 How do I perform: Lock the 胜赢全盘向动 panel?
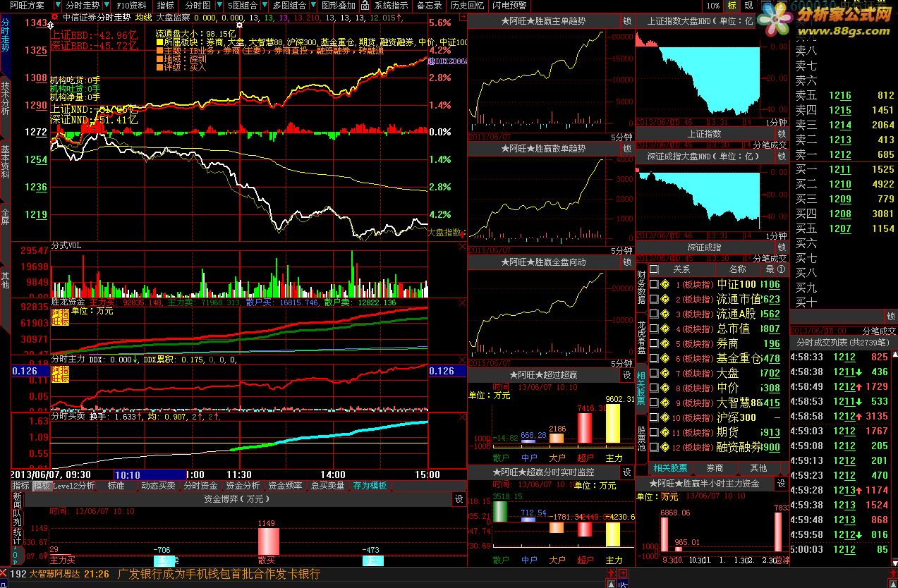click(628, 262)
